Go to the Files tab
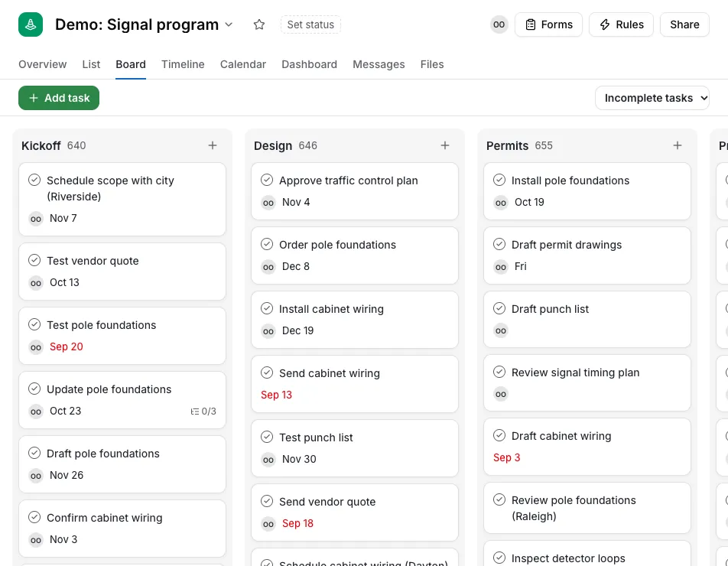This screenshot has width=728, height=566. (x=432, y=64)
